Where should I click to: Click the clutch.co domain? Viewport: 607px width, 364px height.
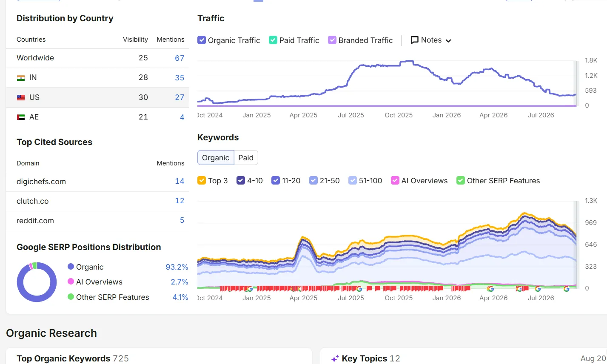[33, 201]
